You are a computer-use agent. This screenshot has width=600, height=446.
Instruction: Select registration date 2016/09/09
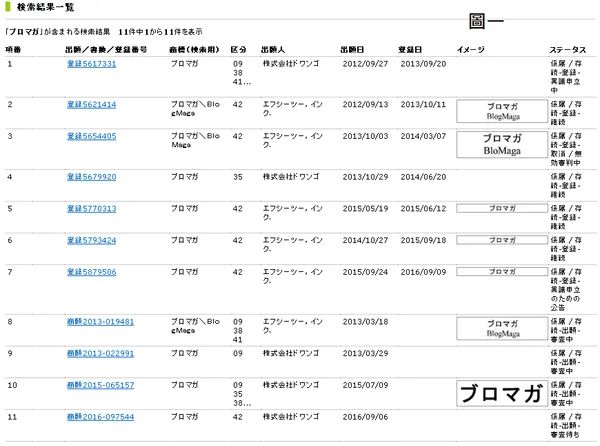click(423, 272)
